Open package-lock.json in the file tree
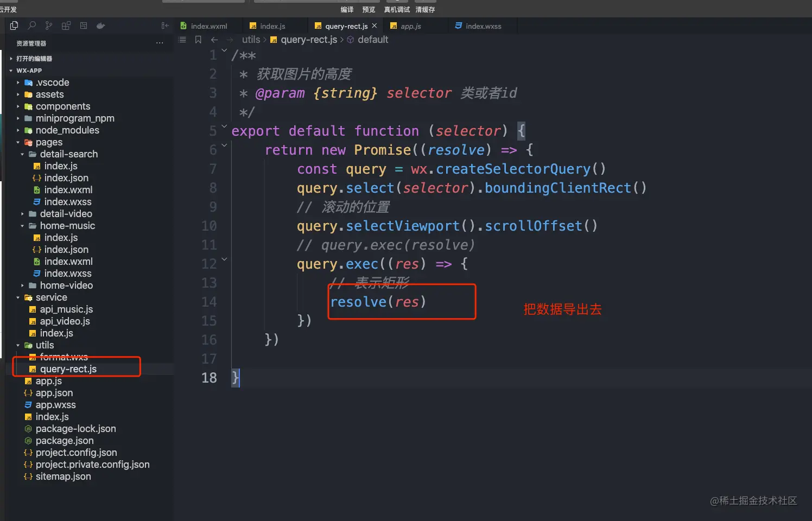812x521 pixels. coord(76,429)
